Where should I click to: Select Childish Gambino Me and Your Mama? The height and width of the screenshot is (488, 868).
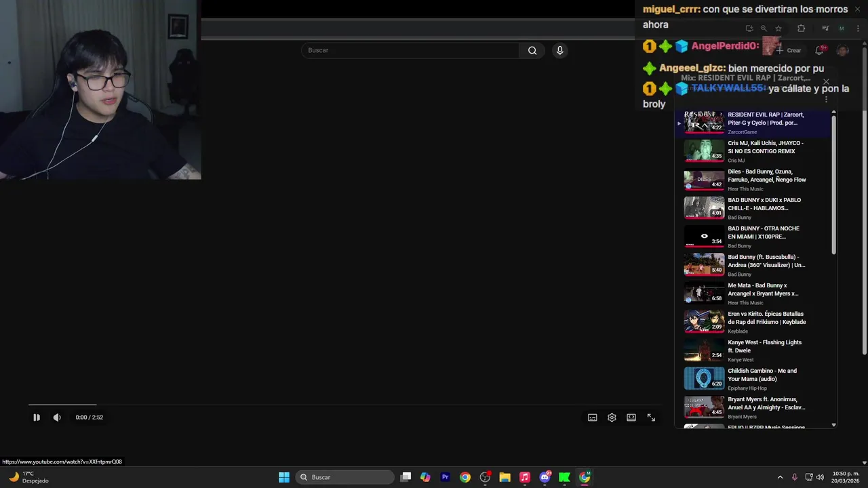753,380
